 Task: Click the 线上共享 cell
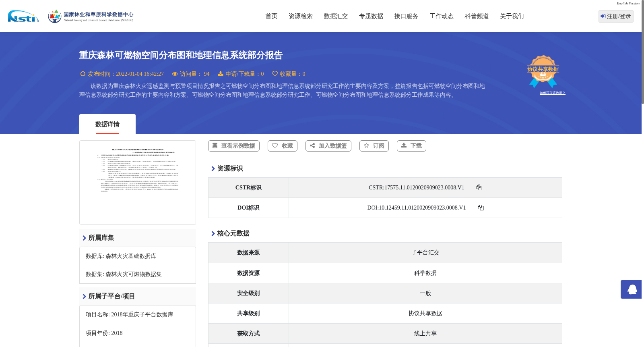[425, 333]
